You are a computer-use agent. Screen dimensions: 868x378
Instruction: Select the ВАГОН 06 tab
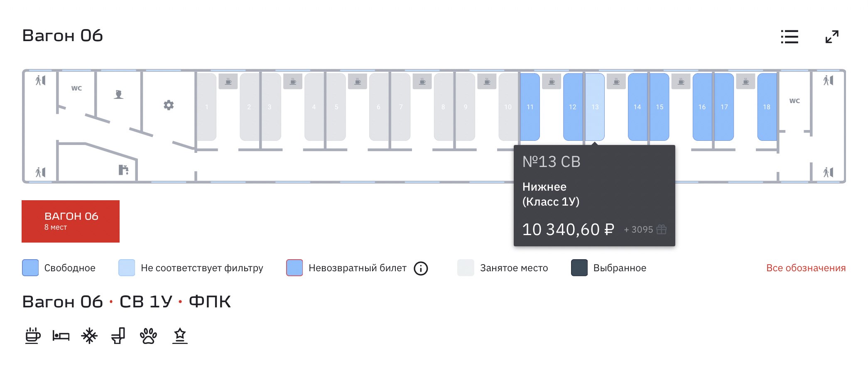[x=71, y=221]
